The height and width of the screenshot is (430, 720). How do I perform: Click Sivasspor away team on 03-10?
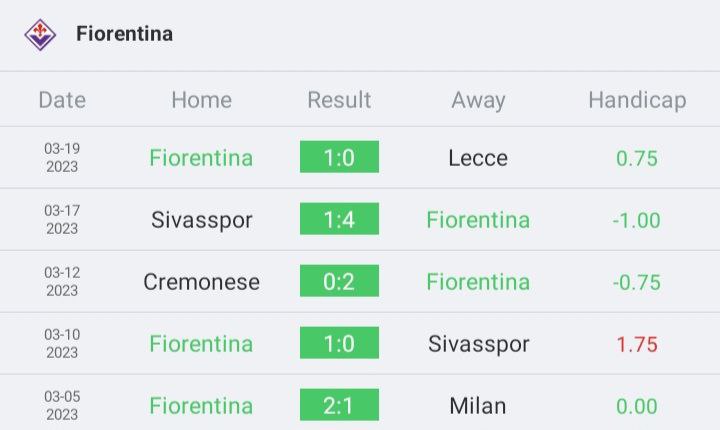coord(478,345)
